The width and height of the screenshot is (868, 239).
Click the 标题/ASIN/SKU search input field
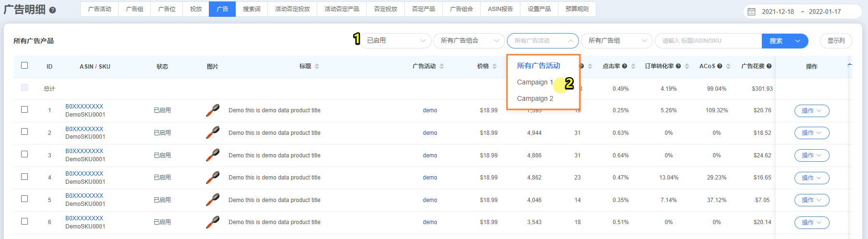pos(708,41)
